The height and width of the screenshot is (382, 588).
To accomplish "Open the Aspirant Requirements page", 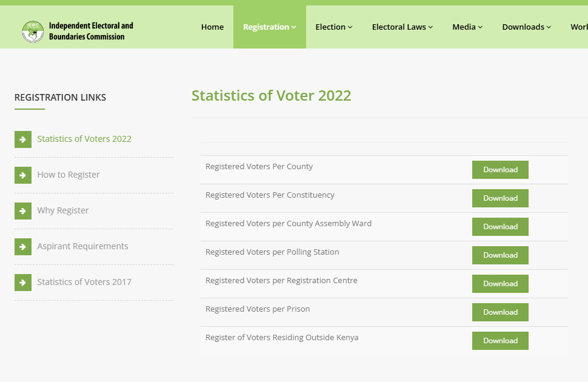I will click(x=82, y=246).
